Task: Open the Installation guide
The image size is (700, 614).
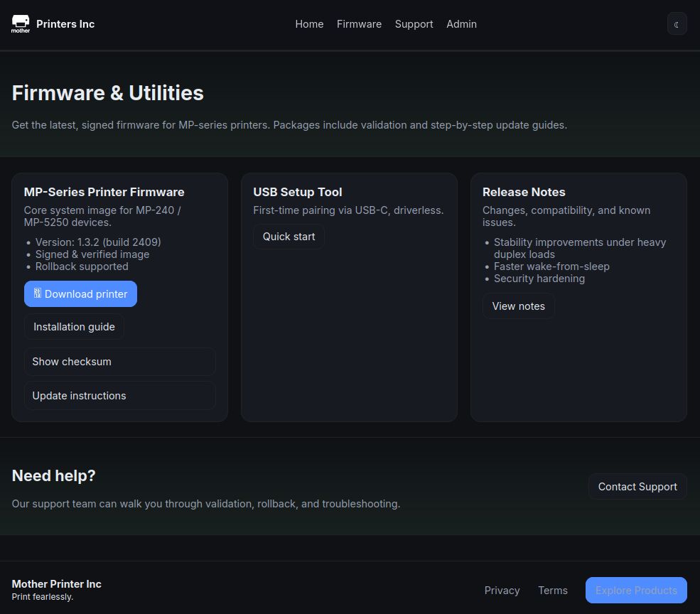Action: click(74, 326)
